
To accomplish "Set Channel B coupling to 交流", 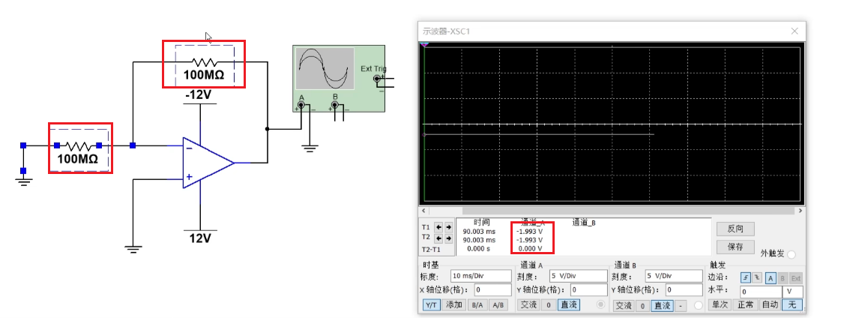I will (x=624, y=305).
